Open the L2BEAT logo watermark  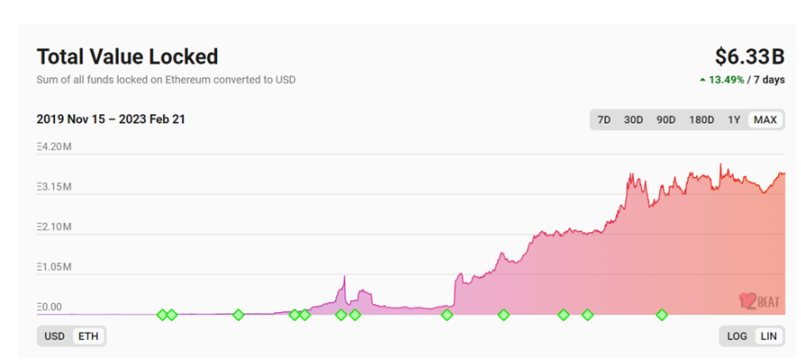pos(759,301)
